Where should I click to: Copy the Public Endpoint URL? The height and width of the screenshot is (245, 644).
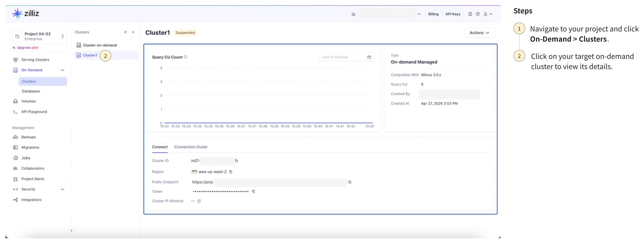click(x=350, y=182)
